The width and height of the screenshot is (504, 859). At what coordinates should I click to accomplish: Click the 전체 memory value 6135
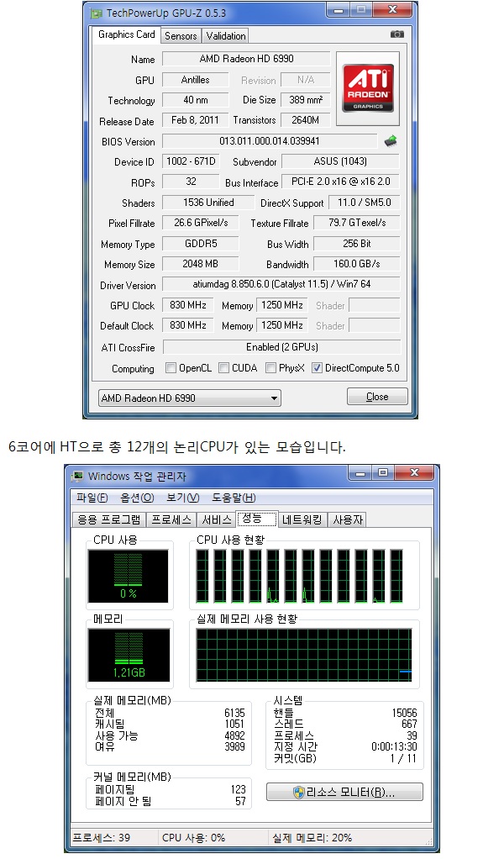(234, 713)
